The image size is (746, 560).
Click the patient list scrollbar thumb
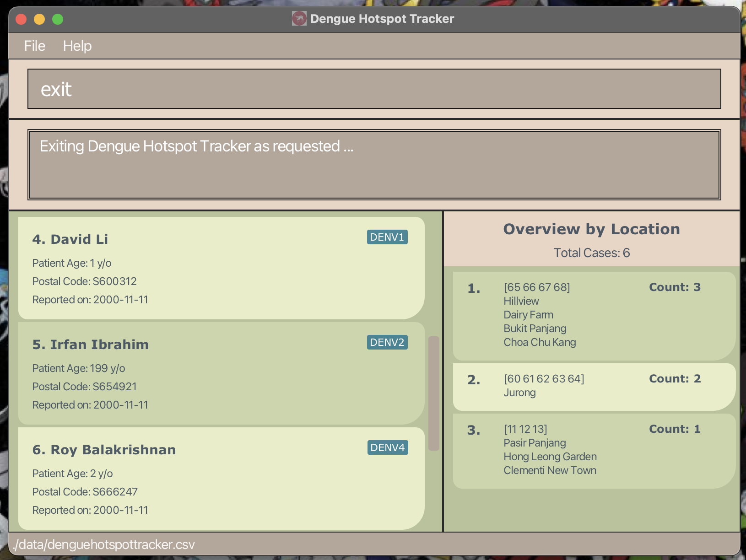[x=434, y=393]
